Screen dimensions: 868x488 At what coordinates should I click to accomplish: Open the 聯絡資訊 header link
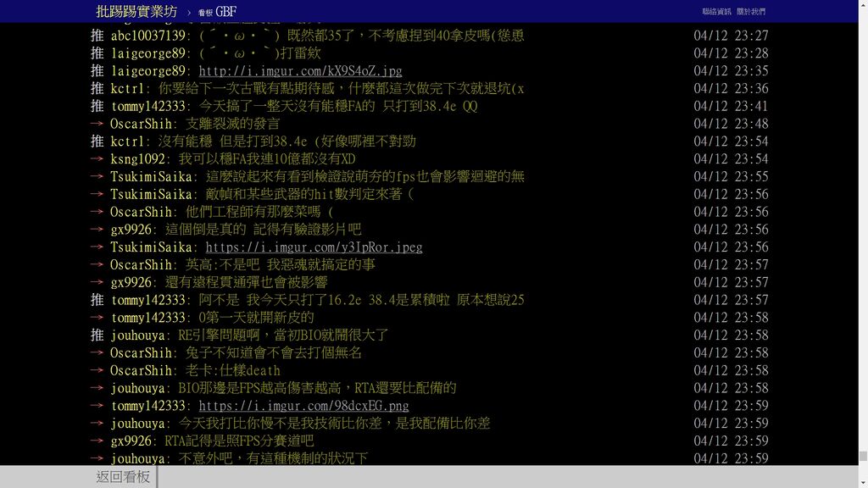[x=716, y=12]
